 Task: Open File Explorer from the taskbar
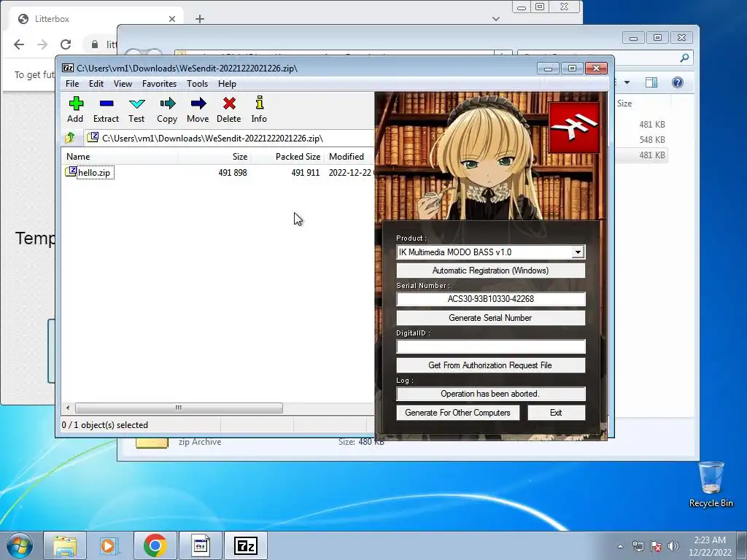[65, 545]
